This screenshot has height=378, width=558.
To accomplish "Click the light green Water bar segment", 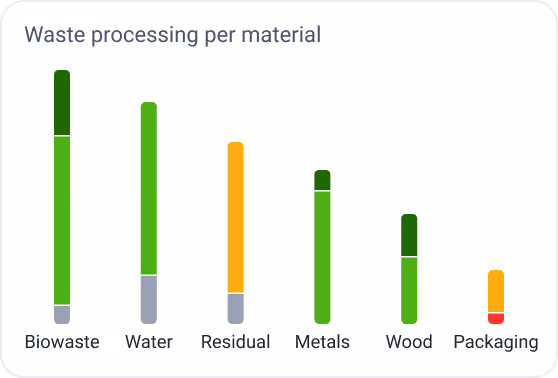I will (x=149, y=188).
